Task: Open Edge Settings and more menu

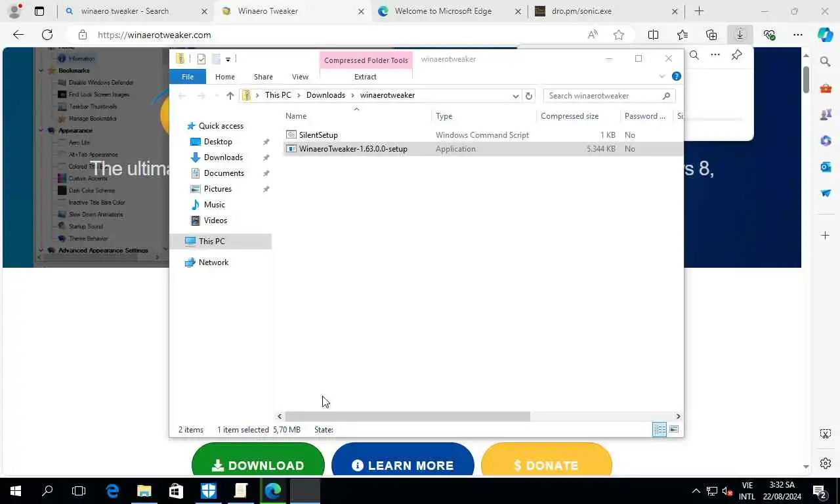Action: point(798,35)
